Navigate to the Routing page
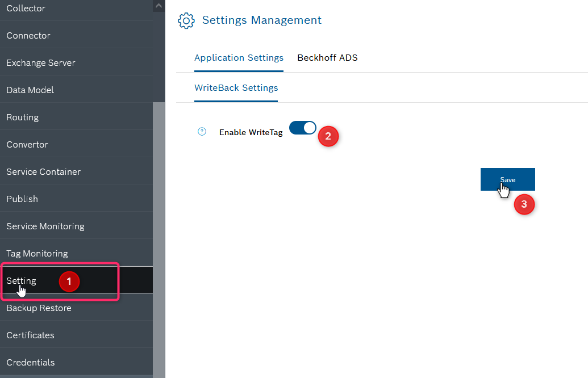 coord(23,117)
